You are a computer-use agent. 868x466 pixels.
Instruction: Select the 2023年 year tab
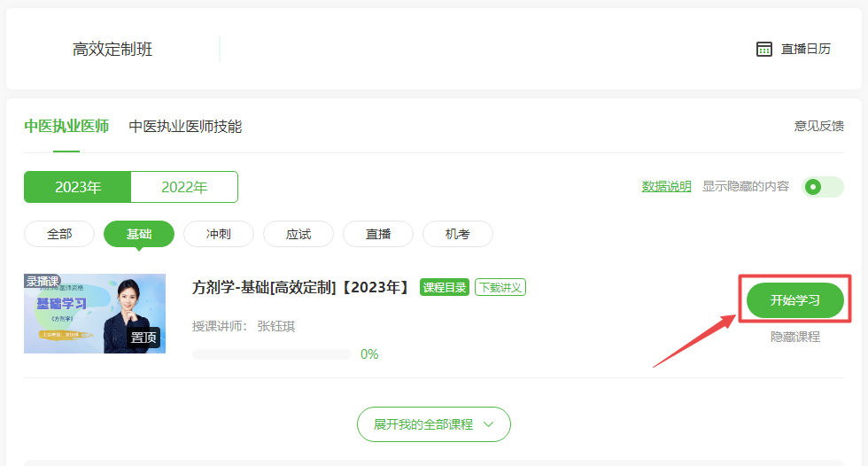[78, 187]
